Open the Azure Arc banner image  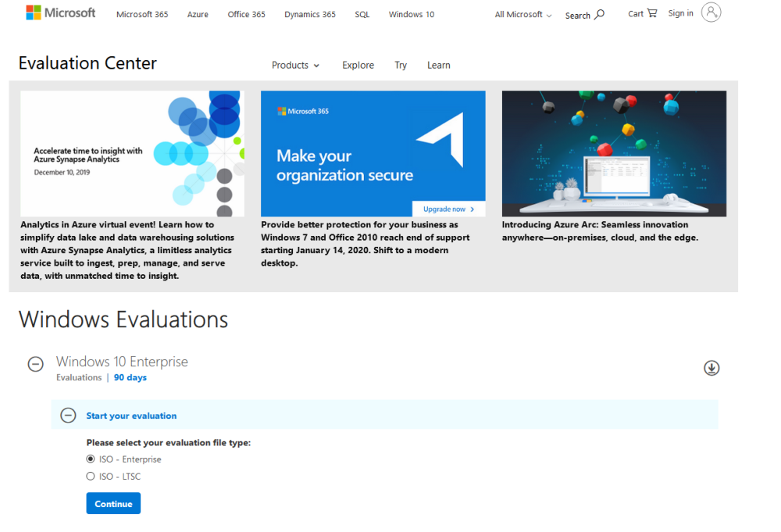click(614, 153)
